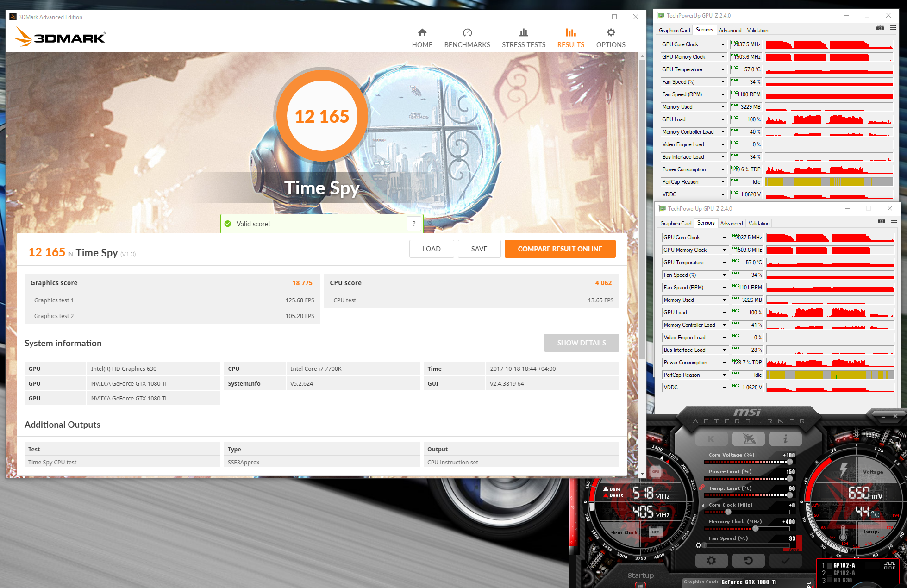Click COMPARE RESULT ONLINE button
The image size is (907, 588).
(x=560, y=249)
